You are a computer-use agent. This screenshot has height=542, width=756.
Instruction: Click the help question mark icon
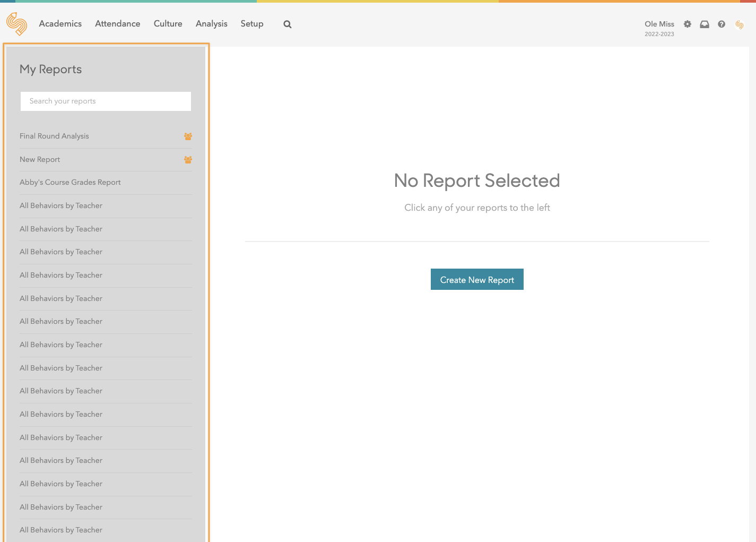[x=722, y=24]
